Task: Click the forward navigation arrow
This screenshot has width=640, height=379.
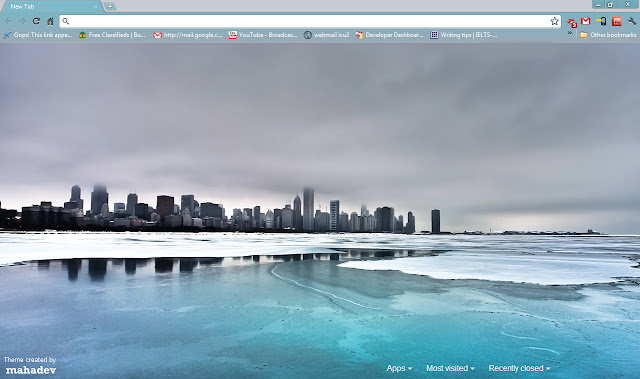Action: tap(22, 21)
